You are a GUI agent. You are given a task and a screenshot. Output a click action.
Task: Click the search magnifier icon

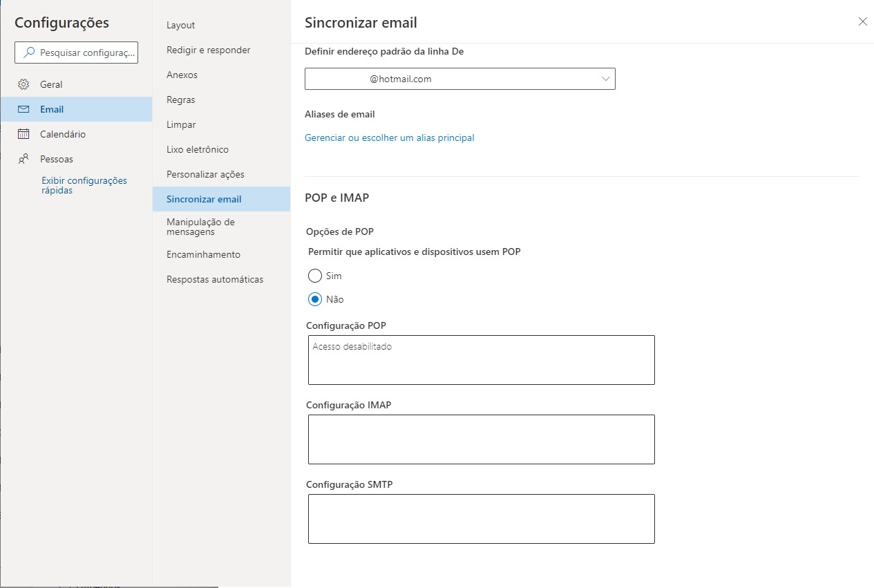pyautogui.click(x=29, y=53)
